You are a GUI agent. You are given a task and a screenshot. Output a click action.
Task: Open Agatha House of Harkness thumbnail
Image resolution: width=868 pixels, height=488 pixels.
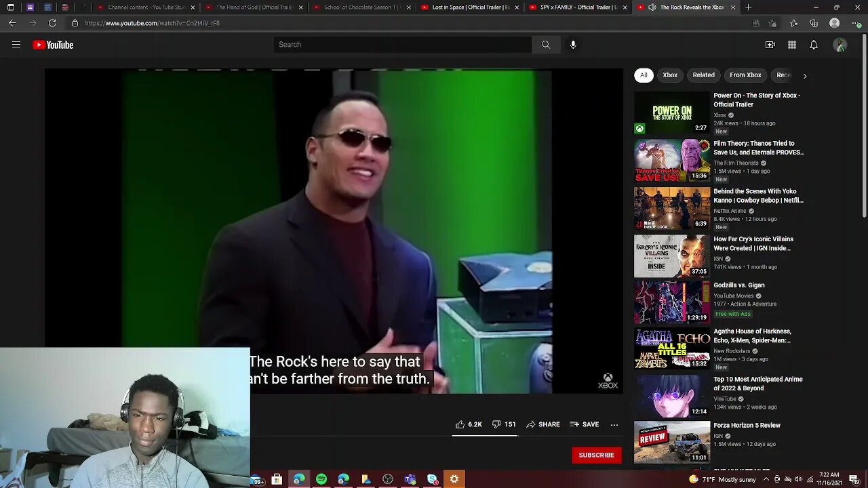point(671,348)
